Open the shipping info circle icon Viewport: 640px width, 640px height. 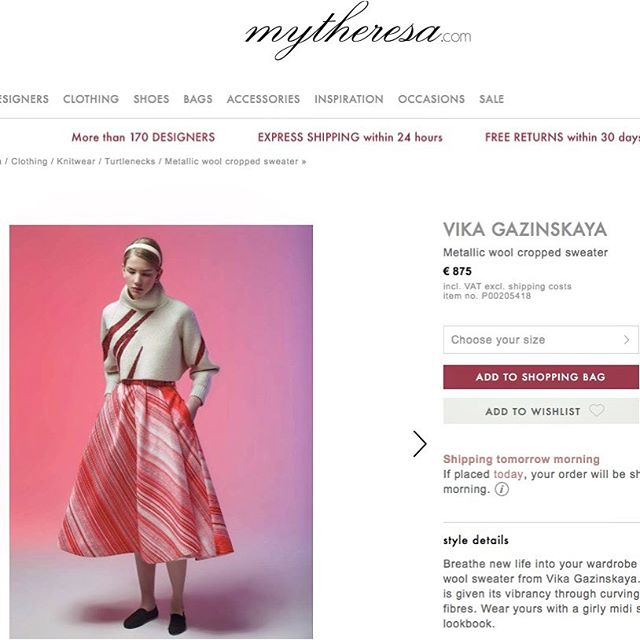pyautogui.click(x=502, y=489)
